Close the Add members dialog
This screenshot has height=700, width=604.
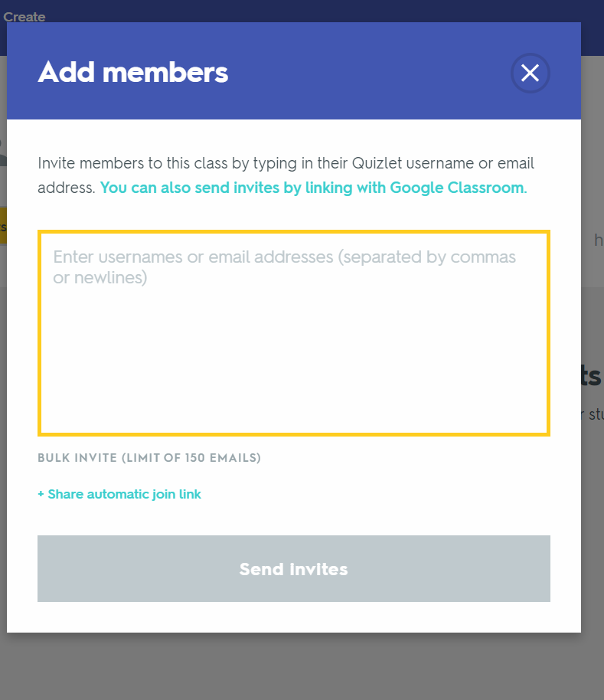[x=530, y=73]
